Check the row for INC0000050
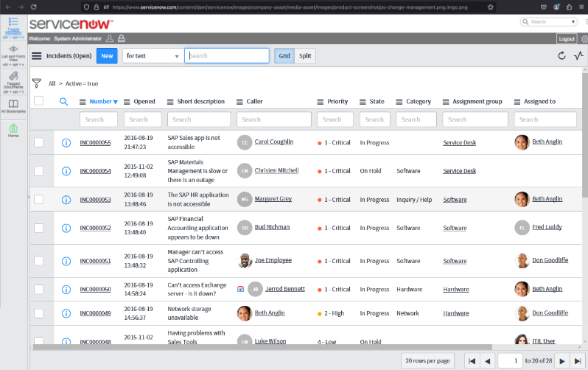 [x=38, y=290]
